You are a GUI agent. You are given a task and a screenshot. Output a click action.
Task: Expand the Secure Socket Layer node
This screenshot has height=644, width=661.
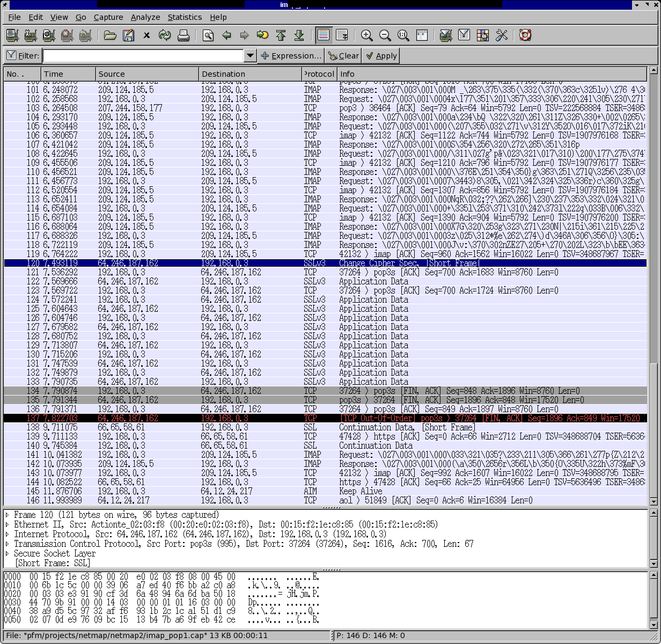pyautogui.click(x=8, y=553)
